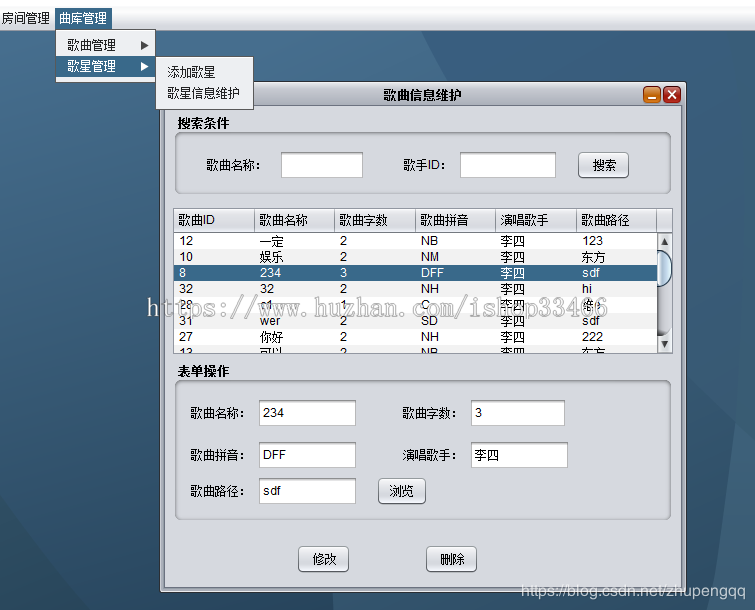This screenshot has width=755, height=610.
Task: Click the 歌曲字数 field containing 3
Action: (x=518, y=413)
